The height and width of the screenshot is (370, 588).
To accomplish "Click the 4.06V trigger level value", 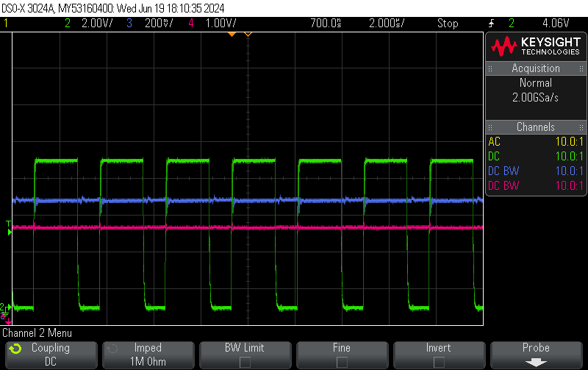I will 556,24.
